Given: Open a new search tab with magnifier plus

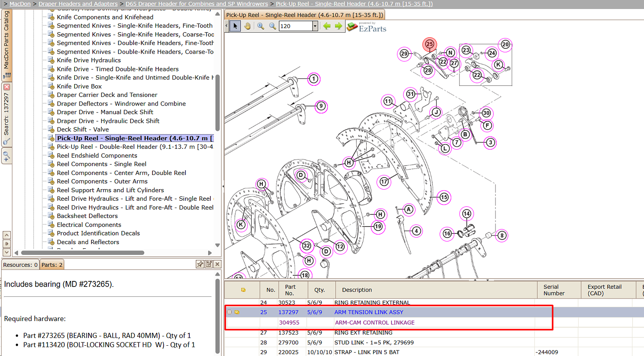Looking at the screenshot, I should coord(6,156).
